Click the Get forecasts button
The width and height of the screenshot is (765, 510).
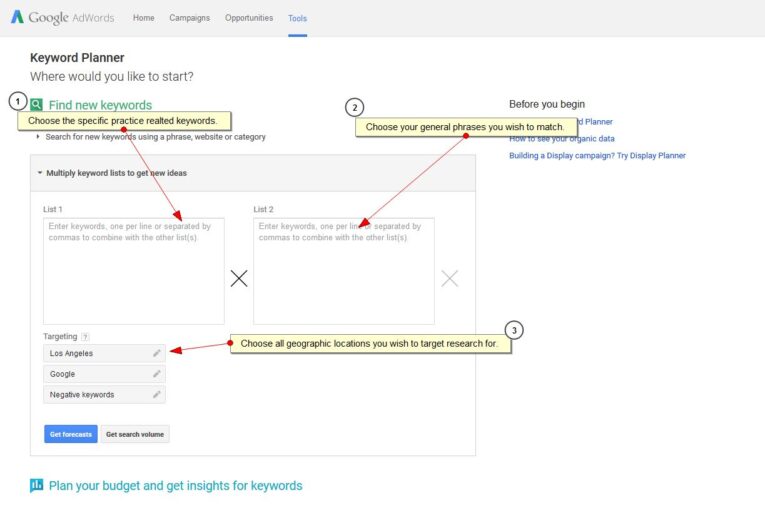click(71, 434)
